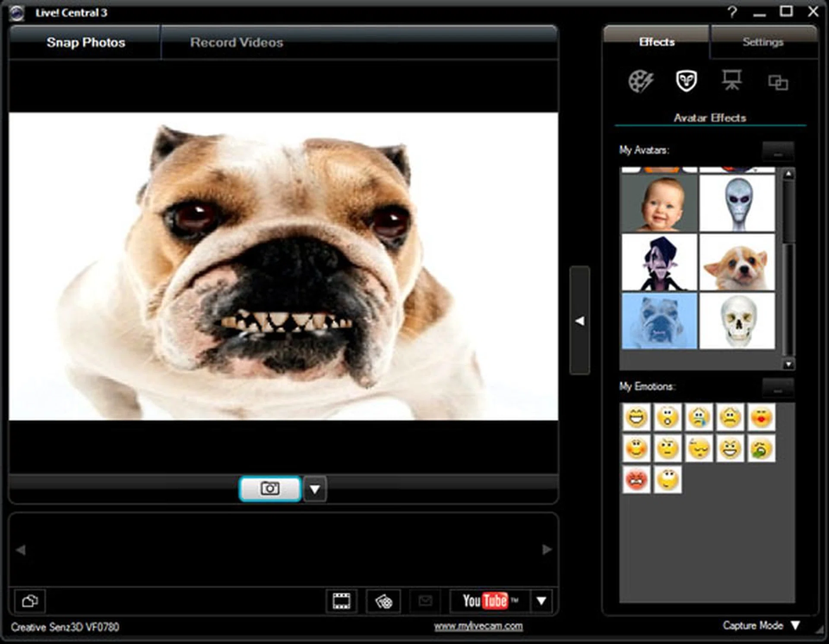The height and width of the screenshot is (644, 829).
Task: Open the Settings tab
Action: pyautogui.click(x=763, y=41)
